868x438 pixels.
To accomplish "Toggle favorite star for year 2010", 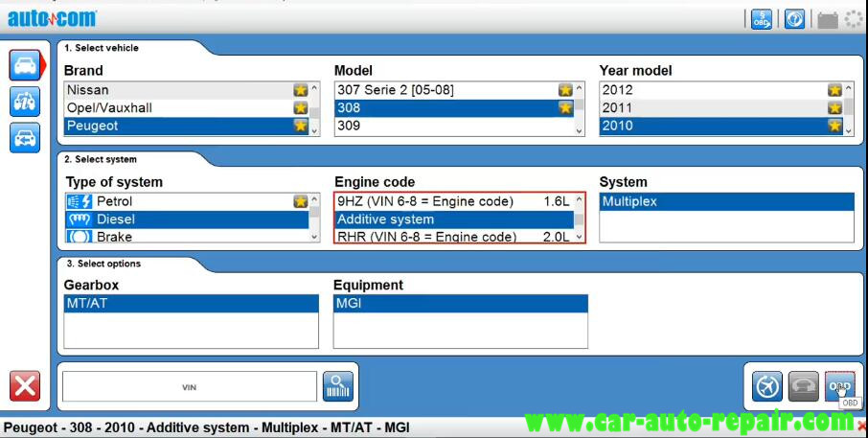I will click(834, 126).
